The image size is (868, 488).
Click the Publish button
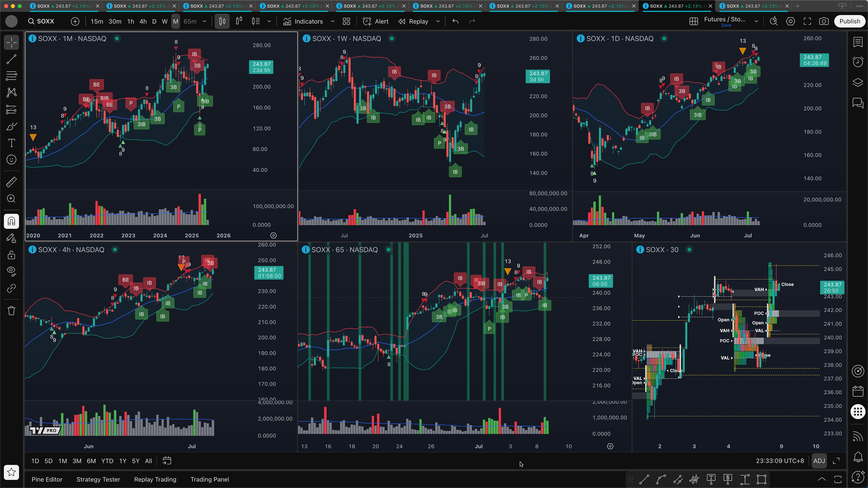[849, 21]
